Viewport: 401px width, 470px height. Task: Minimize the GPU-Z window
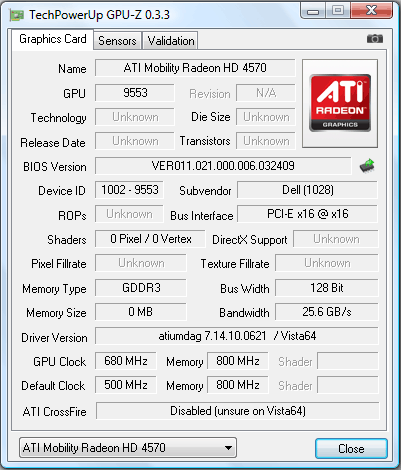click(x=313, y=11)
